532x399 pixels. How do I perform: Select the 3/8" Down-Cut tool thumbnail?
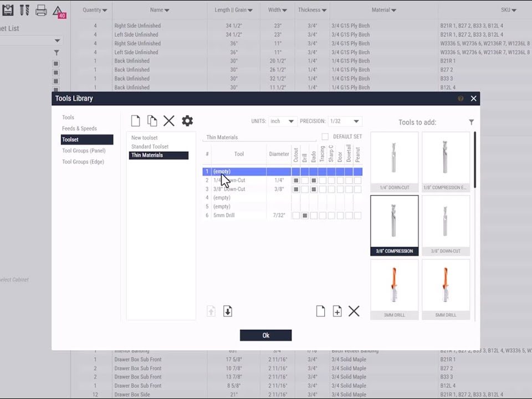pos(446,224)
